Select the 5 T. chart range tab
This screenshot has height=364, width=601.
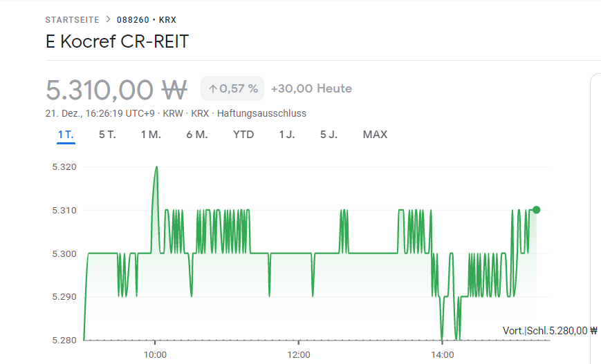(x=107, y=135)
